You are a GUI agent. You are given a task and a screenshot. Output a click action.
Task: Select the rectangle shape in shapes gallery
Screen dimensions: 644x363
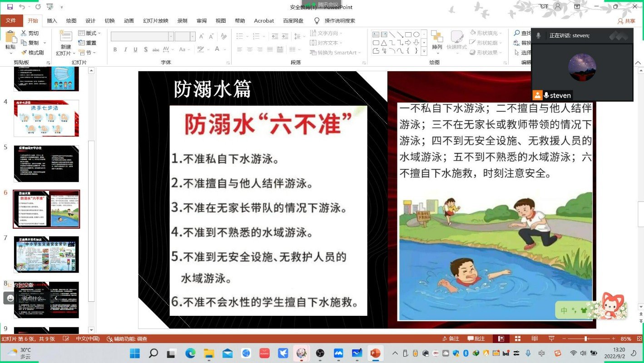tap(408, 34)
